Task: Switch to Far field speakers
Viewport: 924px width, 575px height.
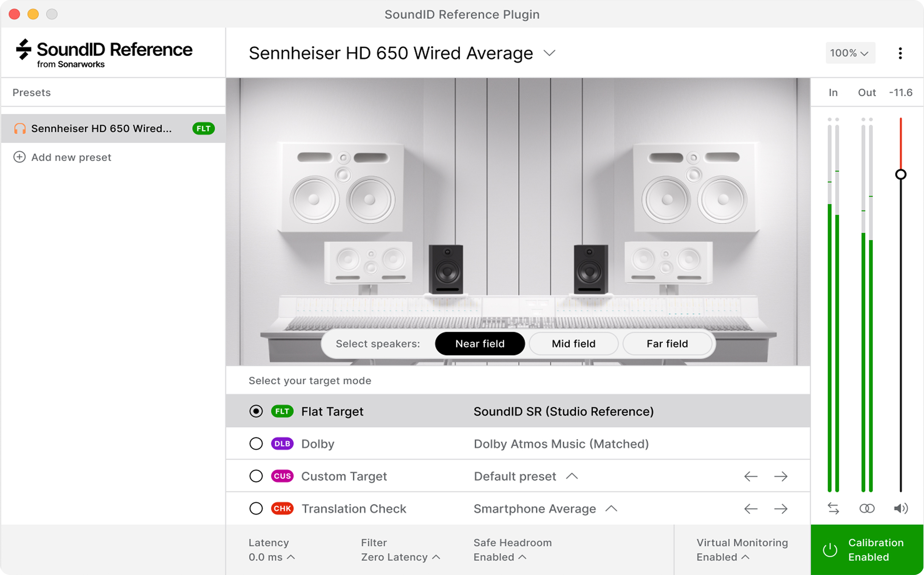Action: (667, 343)
